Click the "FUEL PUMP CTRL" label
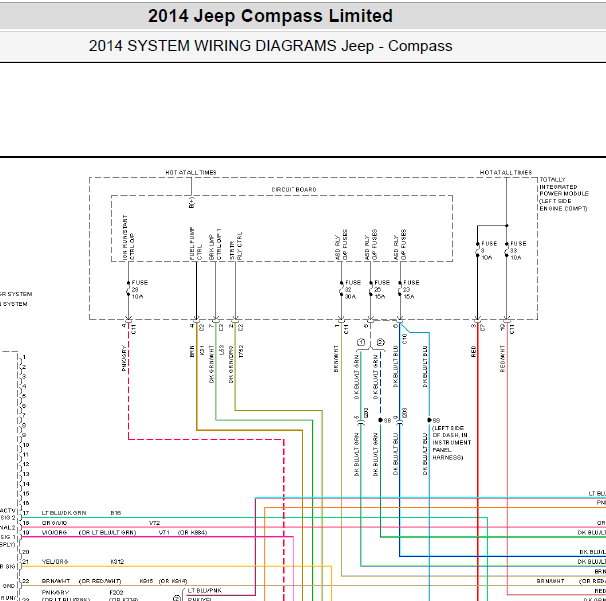 point(196,243)
